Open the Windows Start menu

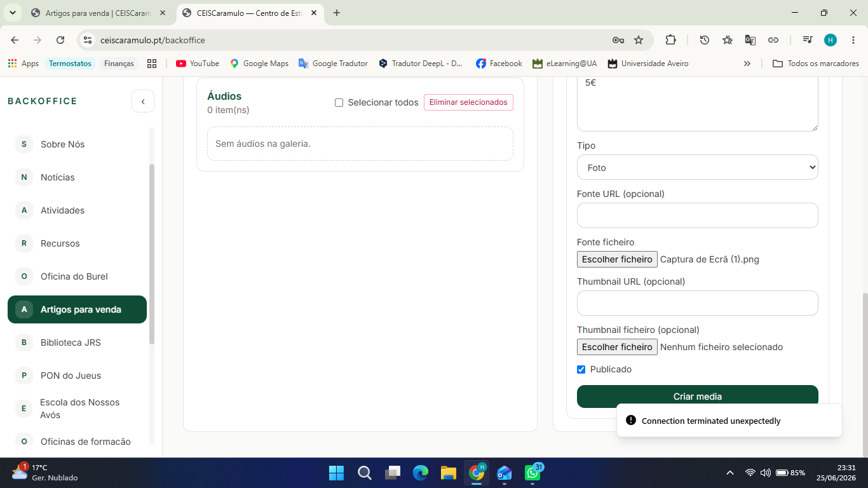(336, 473)
